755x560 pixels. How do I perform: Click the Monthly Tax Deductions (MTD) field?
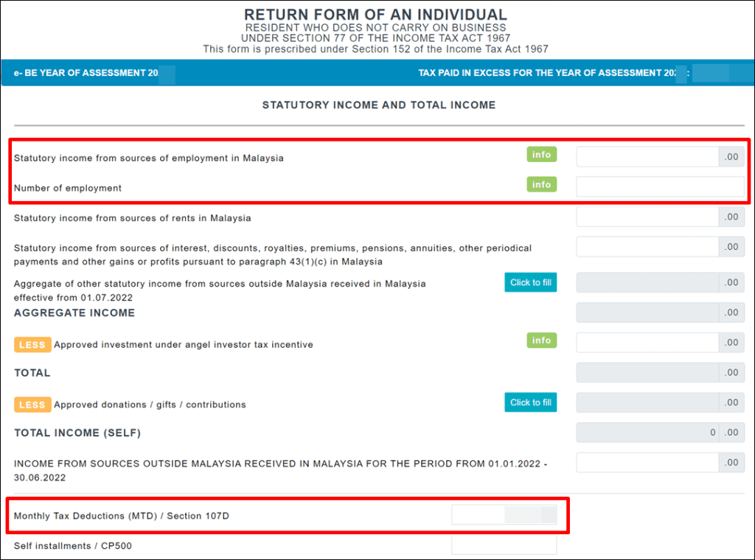click(x=504, y=515)
